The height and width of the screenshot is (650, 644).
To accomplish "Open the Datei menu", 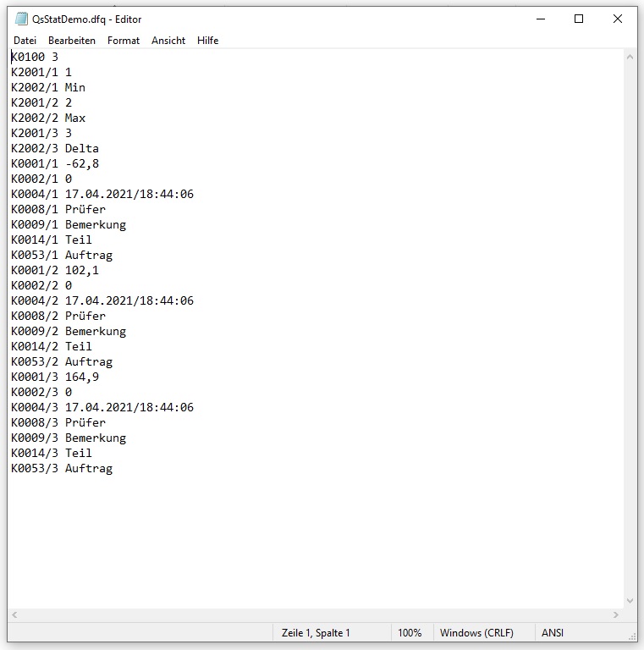I will (x=25, y=41).
